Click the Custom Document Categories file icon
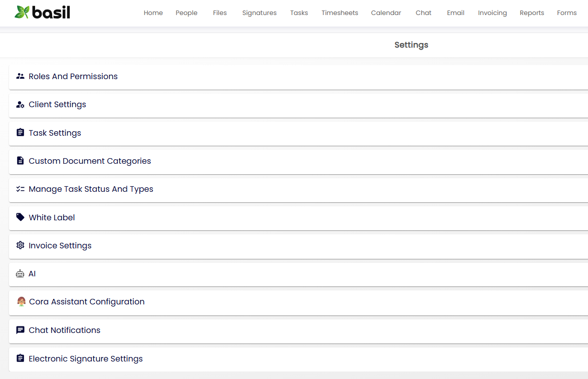The image size is (588, 379). (x=20, y=161)
